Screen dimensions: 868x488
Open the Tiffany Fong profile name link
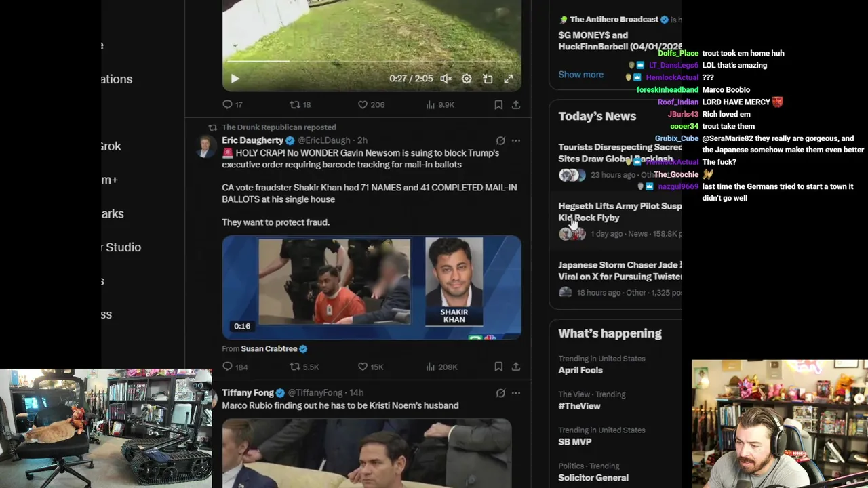[x=248, y=392]
